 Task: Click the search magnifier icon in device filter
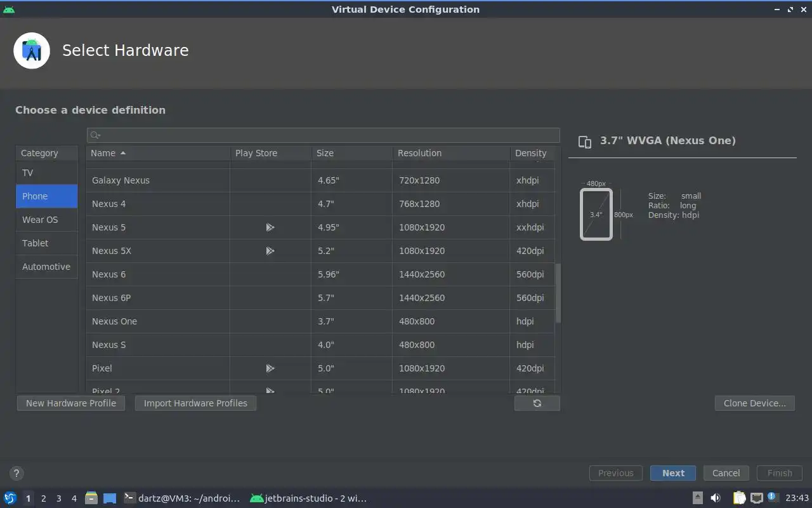point(95,135)
